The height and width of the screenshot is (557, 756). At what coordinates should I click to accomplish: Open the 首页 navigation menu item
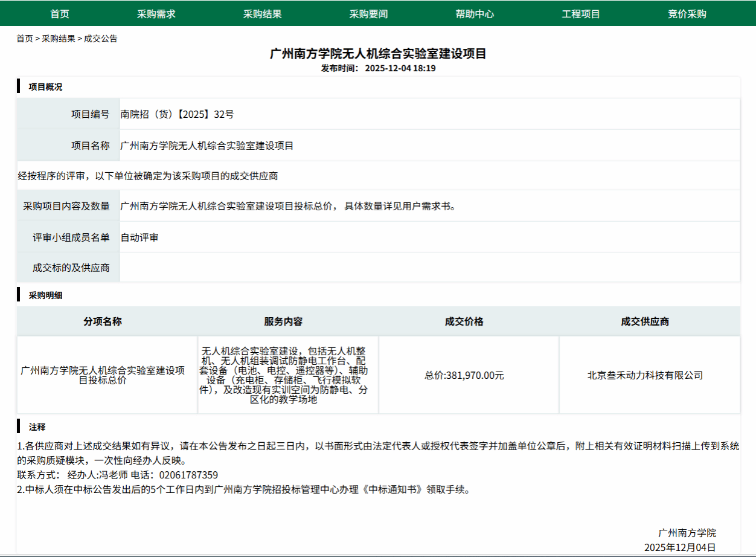click(x=60, y=14)
